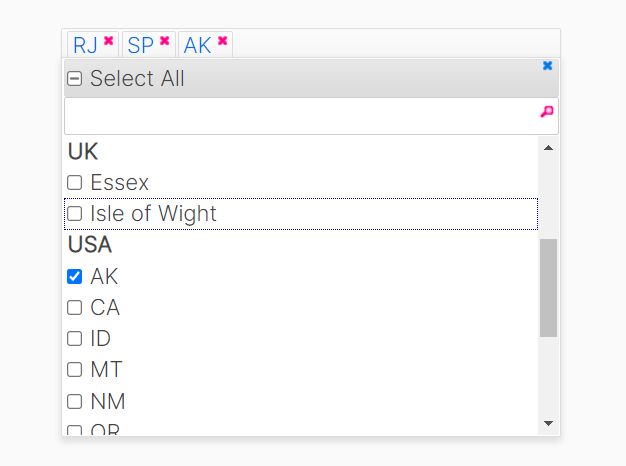Click the USA group header

coord(90,244)
